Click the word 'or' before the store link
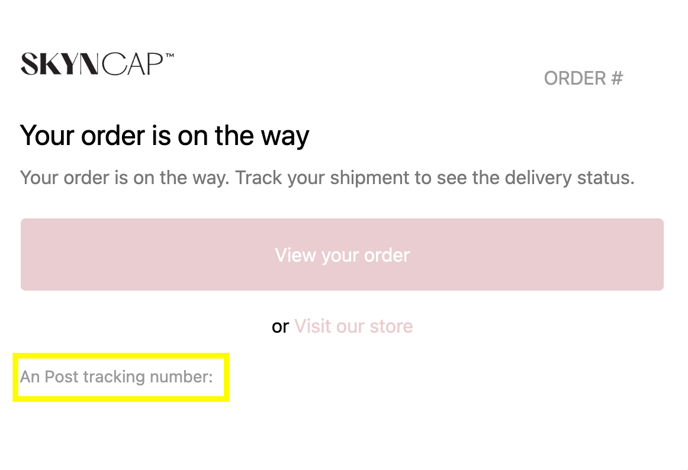 click(280, 326)
